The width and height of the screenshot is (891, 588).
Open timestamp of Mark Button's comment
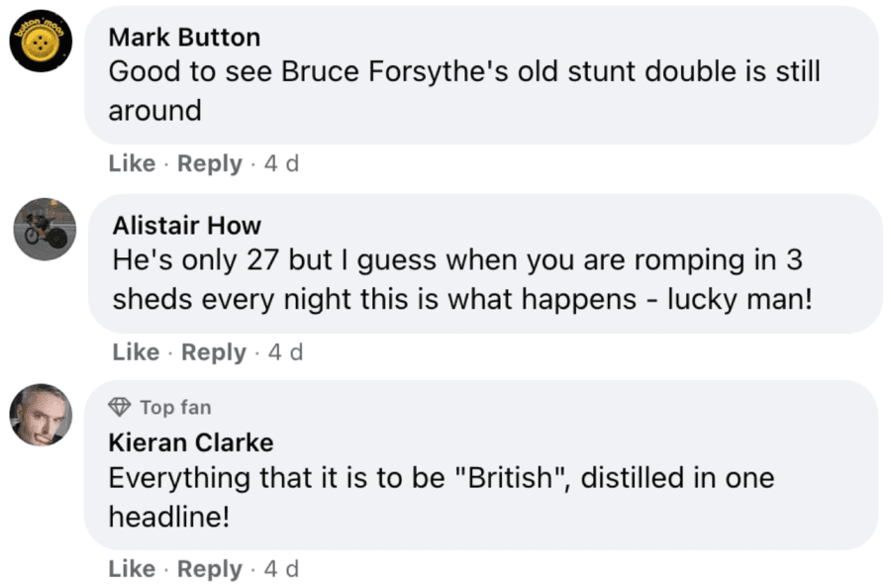tap(281, 164)
